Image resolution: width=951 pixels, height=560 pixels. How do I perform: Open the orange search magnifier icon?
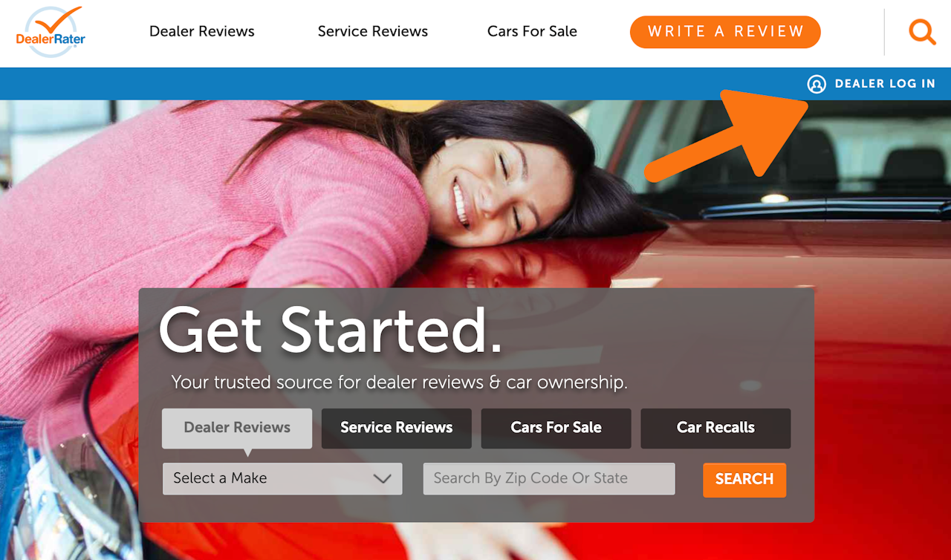click(x=922, y=32)
